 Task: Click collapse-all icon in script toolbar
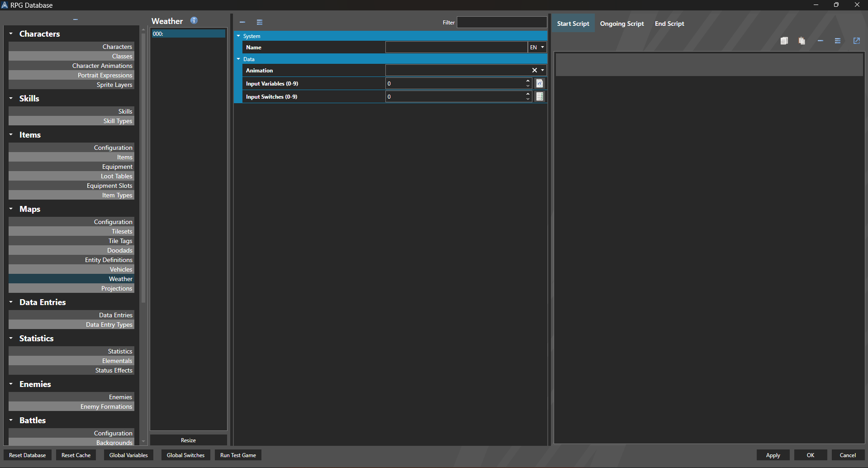820,41
